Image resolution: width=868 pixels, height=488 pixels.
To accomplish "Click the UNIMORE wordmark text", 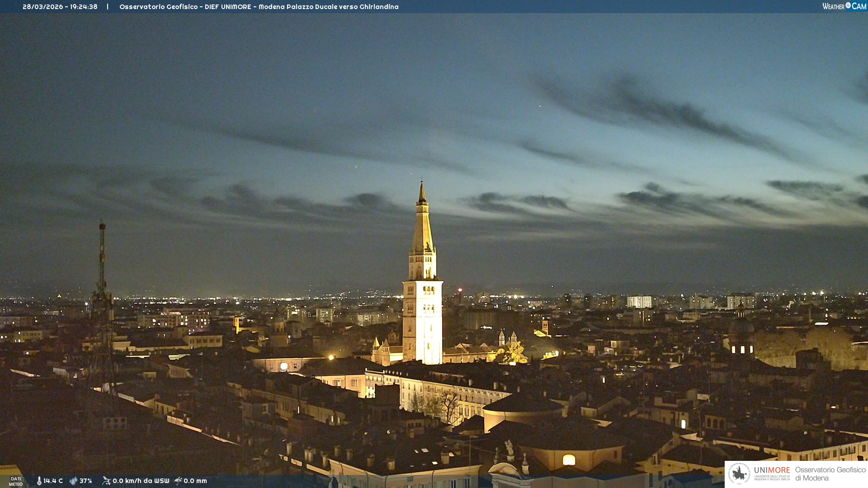I will coord(772,470).
